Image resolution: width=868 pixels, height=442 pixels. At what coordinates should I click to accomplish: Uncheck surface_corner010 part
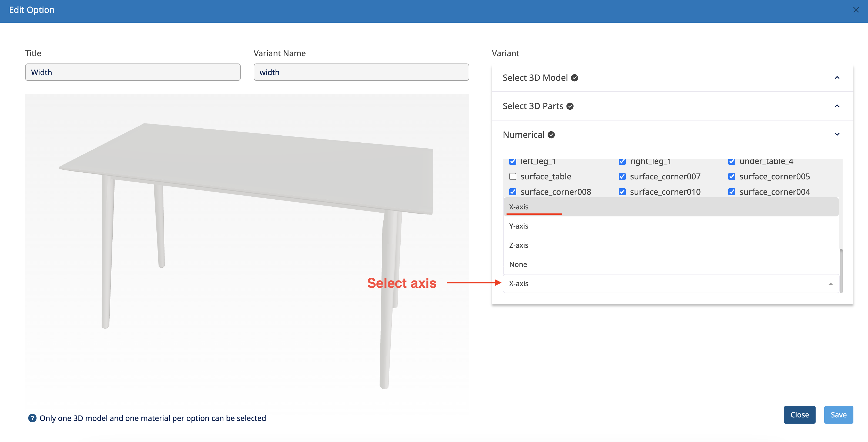point(622,192)
